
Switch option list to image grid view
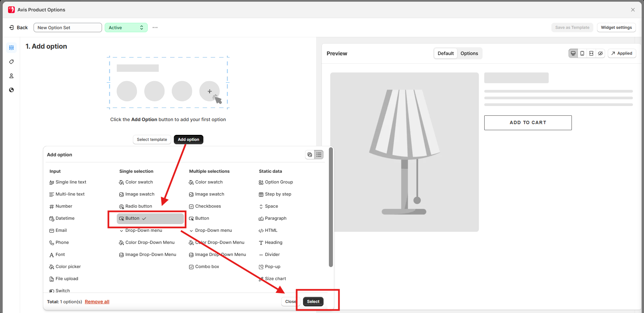click(x=310, y=155)
